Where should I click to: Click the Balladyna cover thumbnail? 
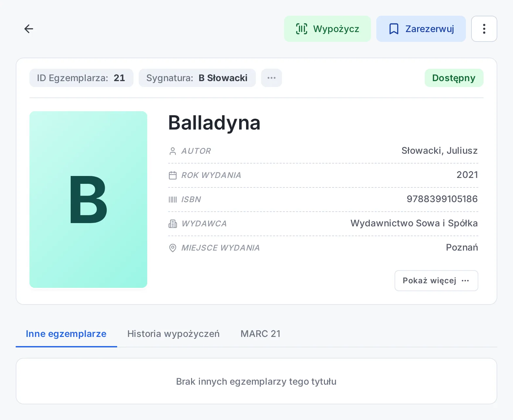(x=88, y=200)
